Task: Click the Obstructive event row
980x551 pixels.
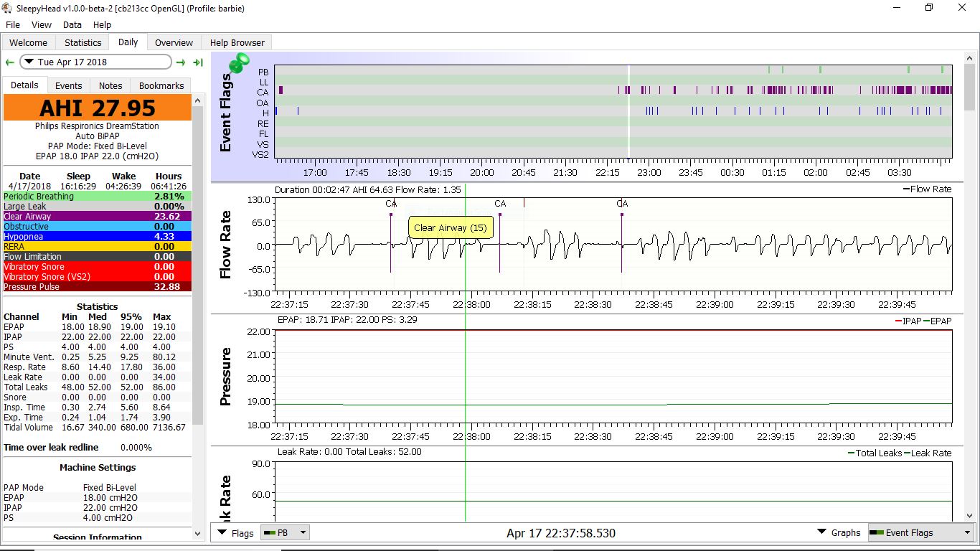Action: point(98,227)
